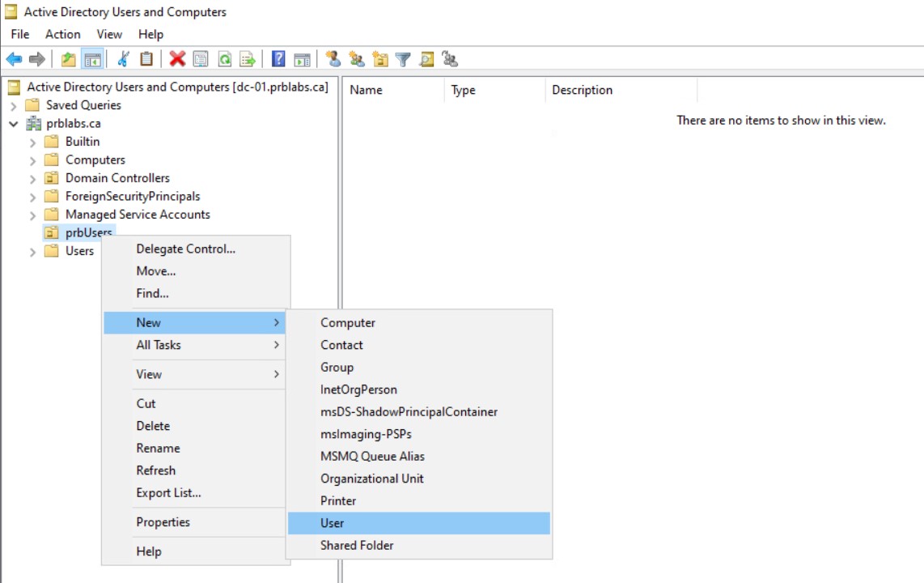This screenshot has height=583, width=924.
Task: Open the All Tasks submenu
Action: click(x=159, y=345)
